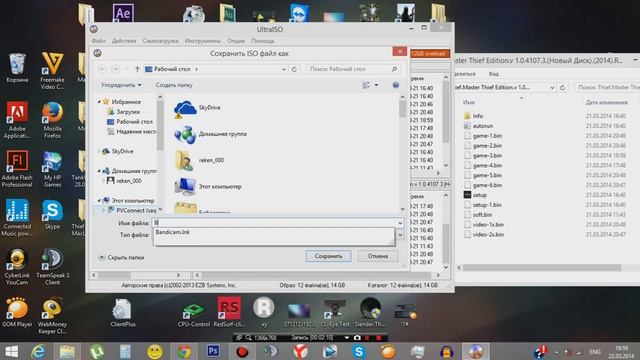Click Вид tab in Explorer window
The image size is (640, 360).
493,74
